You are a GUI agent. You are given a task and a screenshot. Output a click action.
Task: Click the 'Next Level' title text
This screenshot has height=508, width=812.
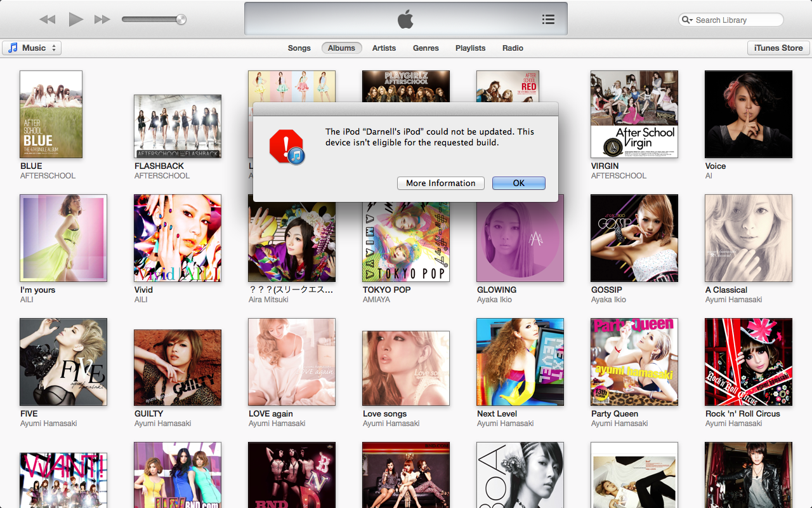point(497,413)
